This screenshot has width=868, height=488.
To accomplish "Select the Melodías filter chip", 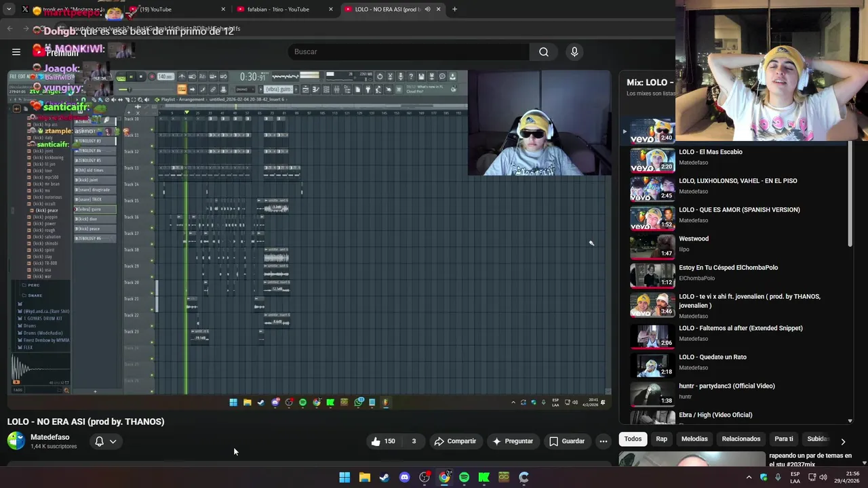I will click(694, 439).
